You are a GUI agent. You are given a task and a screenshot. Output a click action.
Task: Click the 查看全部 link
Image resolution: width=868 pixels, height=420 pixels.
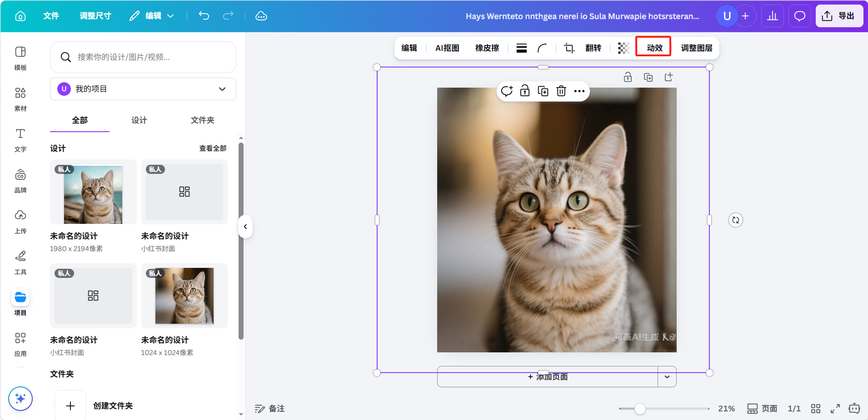click(x=213, y=148)
